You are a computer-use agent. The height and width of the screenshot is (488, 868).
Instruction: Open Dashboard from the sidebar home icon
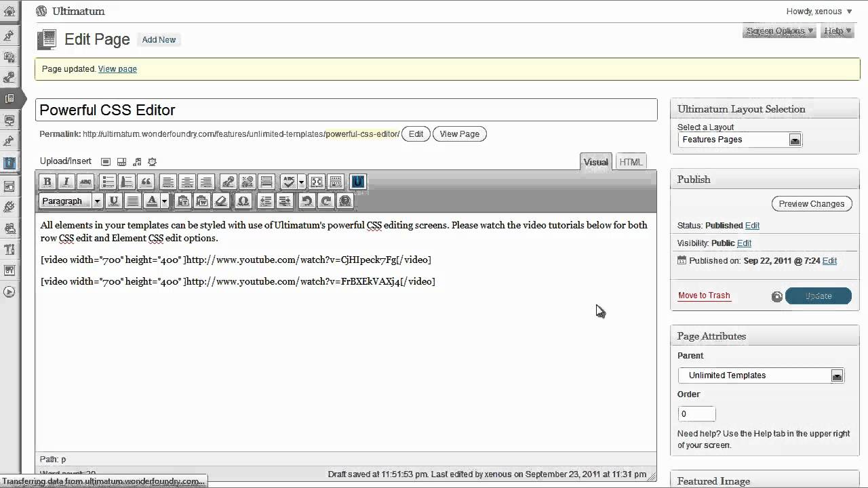[9, 11]
